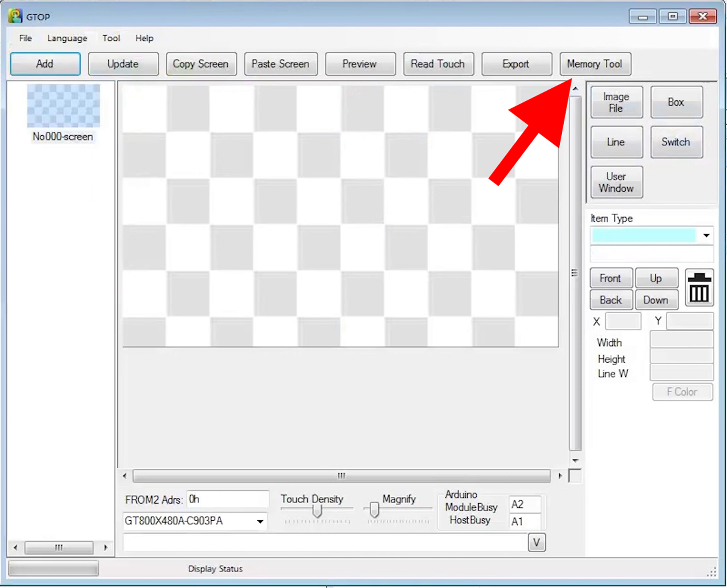
Task: Click the Touch Density slider handle
Action: click(x=317, y=510)
